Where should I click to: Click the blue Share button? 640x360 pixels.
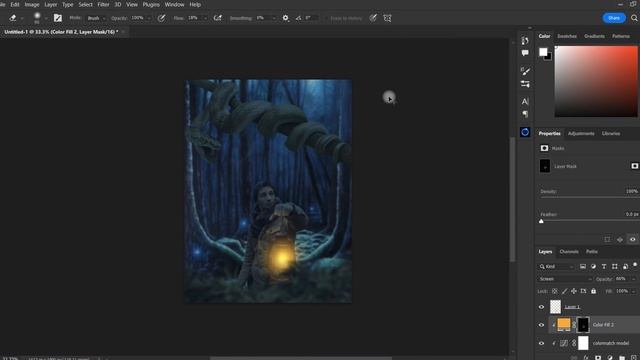pos(614,18)
